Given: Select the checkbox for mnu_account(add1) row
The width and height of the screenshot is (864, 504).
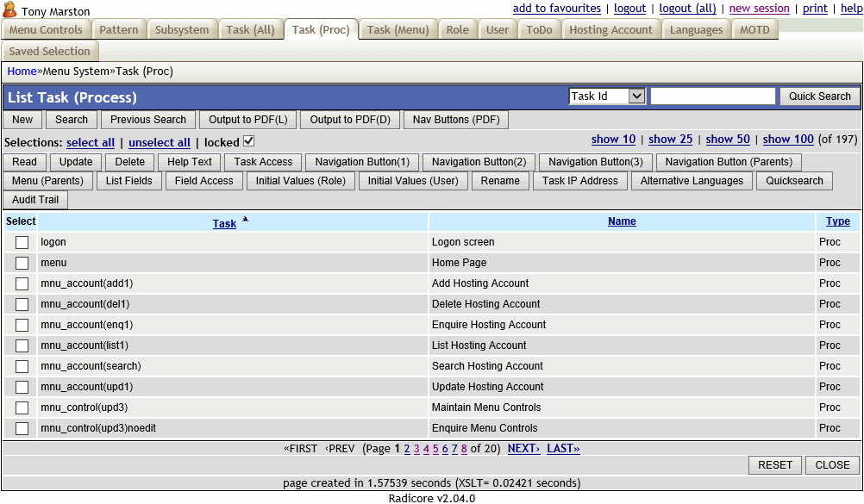Looking at the screenshot, I should (x=21, y=283).
